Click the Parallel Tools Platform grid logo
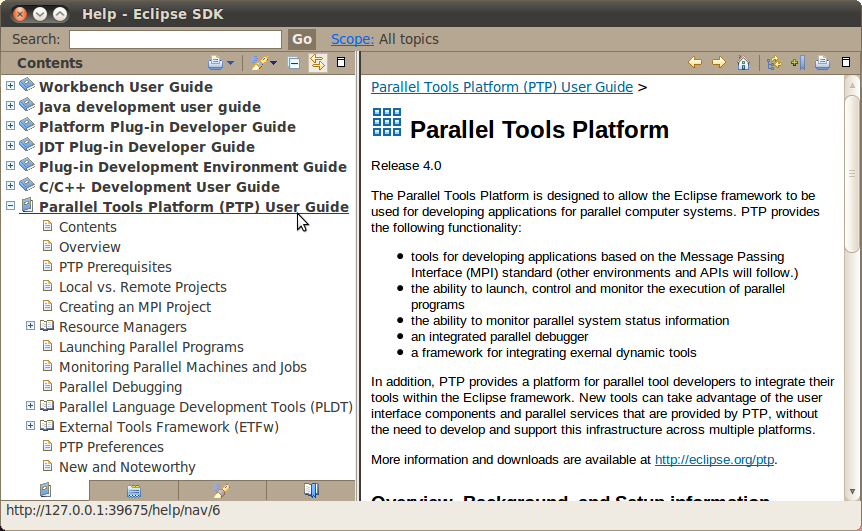This screenshot has height=531, width=862. [x=387, y=122]
